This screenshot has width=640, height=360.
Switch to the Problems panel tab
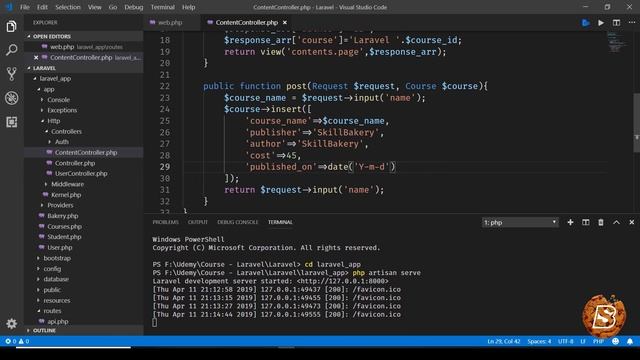tap(165, 222)
